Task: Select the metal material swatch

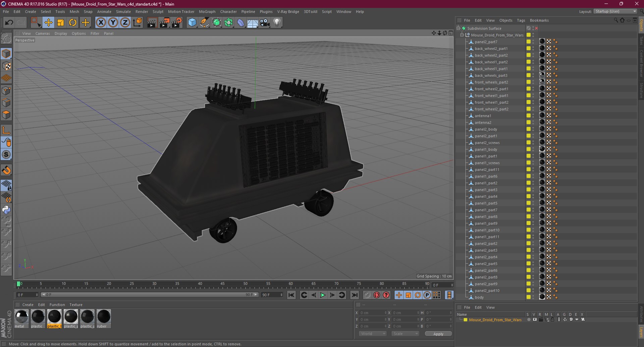Action: coord(21,318)
